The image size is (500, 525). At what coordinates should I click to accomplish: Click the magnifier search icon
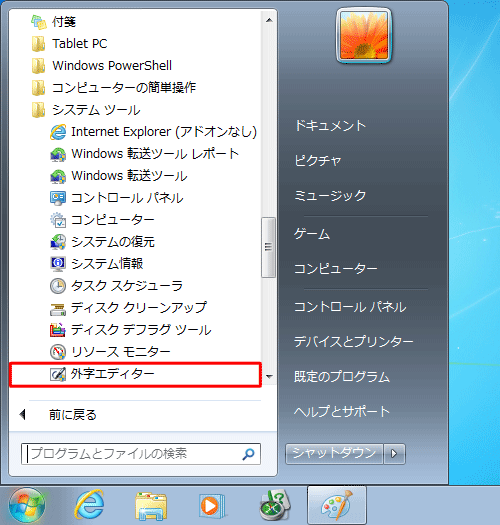tap(248, 454)
